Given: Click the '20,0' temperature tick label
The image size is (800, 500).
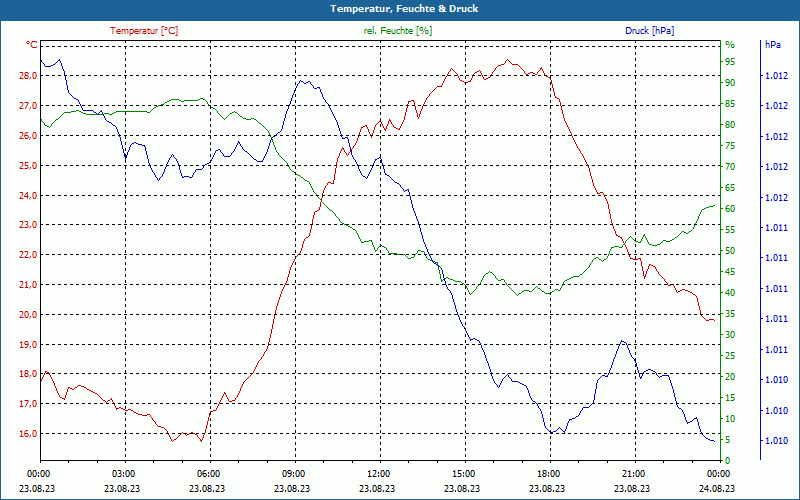Looking at the screenshot, I should pos(29,315).
